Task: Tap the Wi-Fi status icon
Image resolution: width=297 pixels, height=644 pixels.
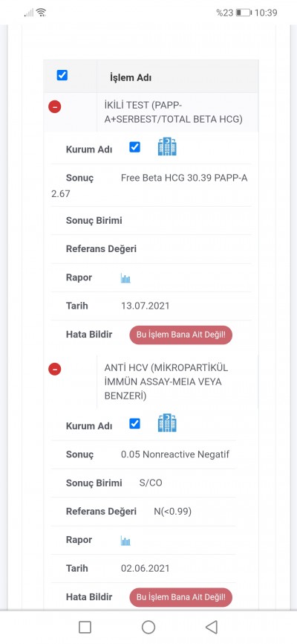Action: tap(41, 13)
